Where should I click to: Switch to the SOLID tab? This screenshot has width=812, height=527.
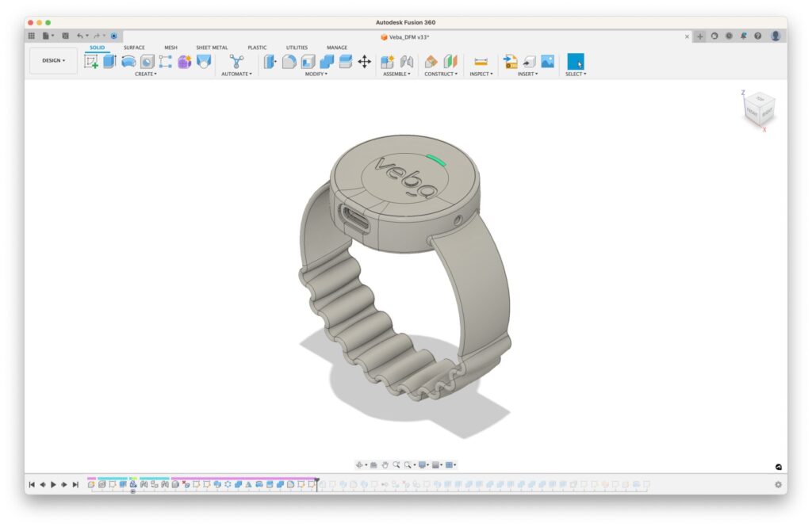click(x=97, y=47)
